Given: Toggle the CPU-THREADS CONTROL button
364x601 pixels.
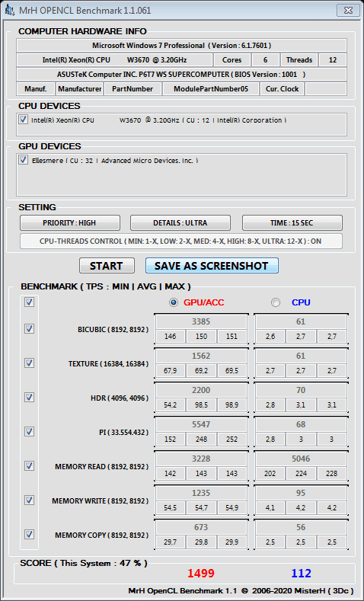Looking at the screenshot, I should [x=180, y=241].
